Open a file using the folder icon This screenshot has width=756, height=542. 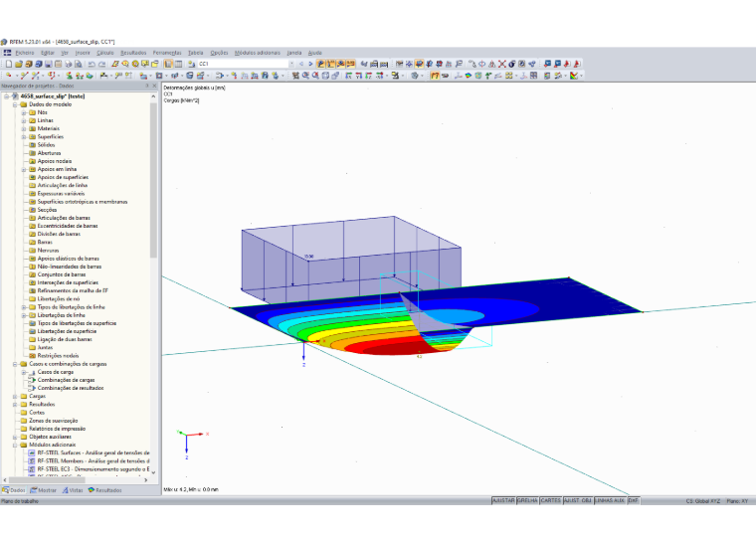coord(18,64)
